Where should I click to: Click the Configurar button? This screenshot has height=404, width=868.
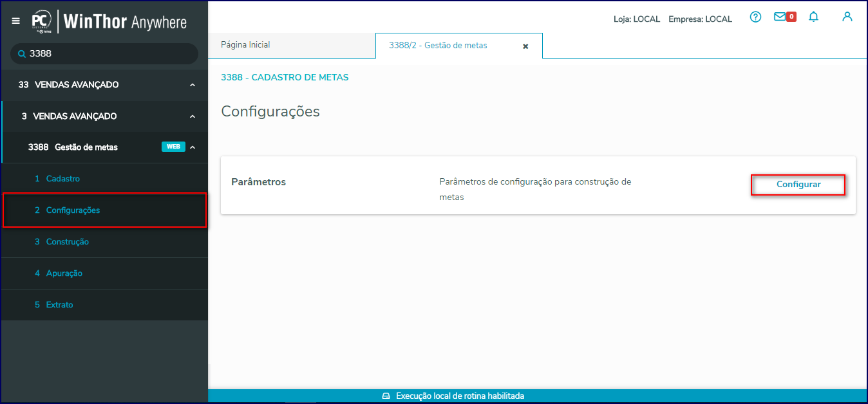click(798, 185)
